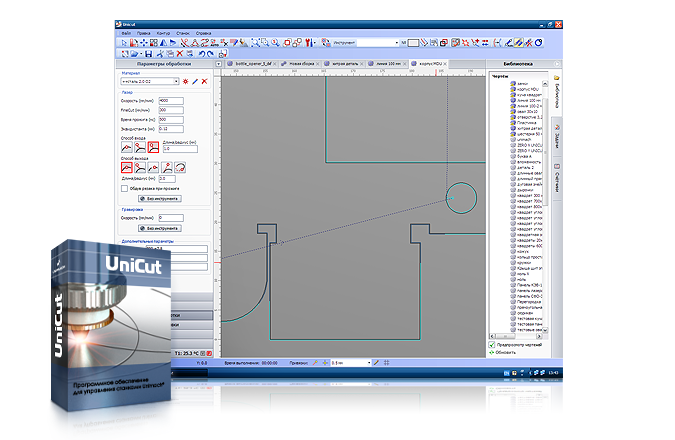Open the Файл menu

[x=126, y=33]
